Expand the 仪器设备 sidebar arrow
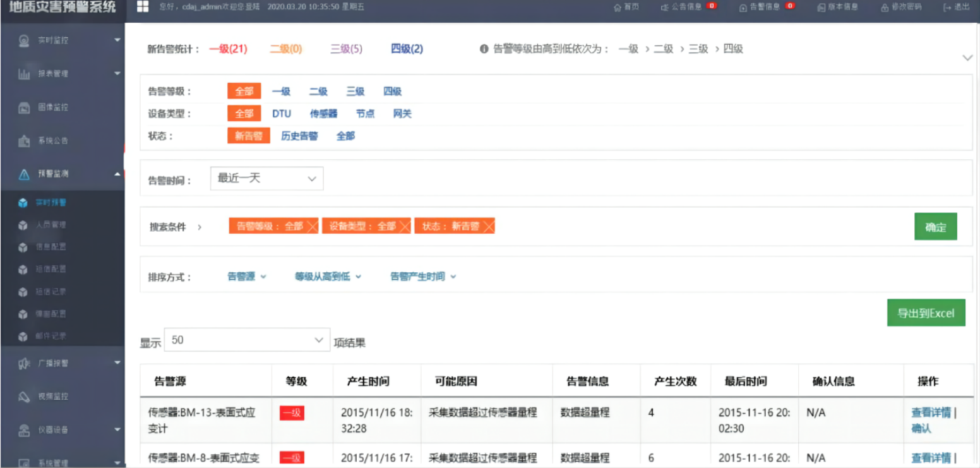This screenshot has width=980, height=468. tap(117, 430)
